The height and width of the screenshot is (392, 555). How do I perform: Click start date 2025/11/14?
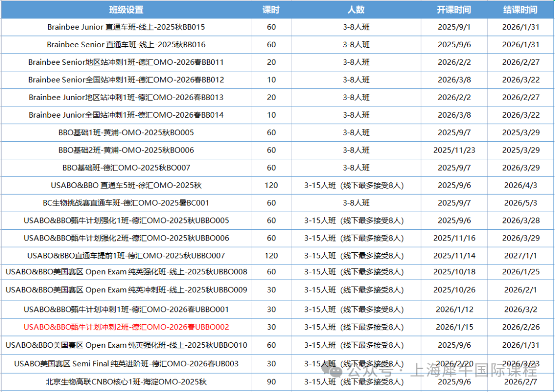[x=454, y=256]
